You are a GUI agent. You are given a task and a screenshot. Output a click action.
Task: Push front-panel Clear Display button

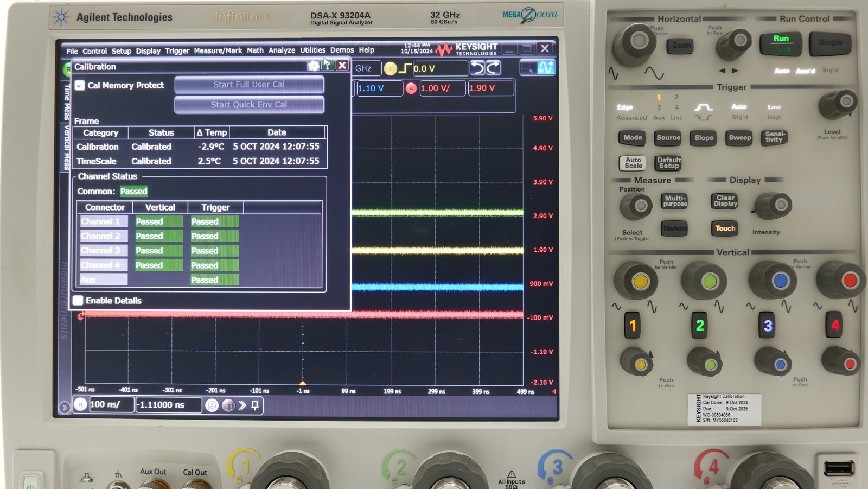point(725,201)
